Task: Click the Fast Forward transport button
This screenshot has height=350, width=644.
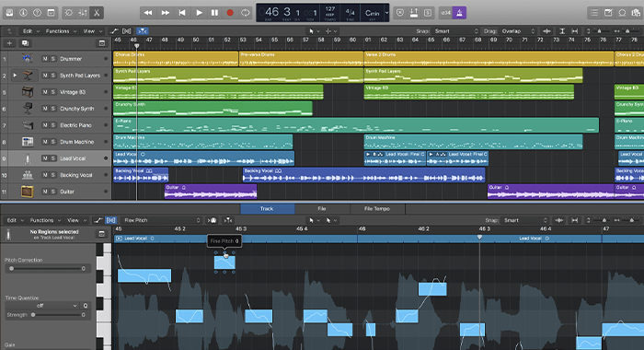Action: [x=165, y=13]
